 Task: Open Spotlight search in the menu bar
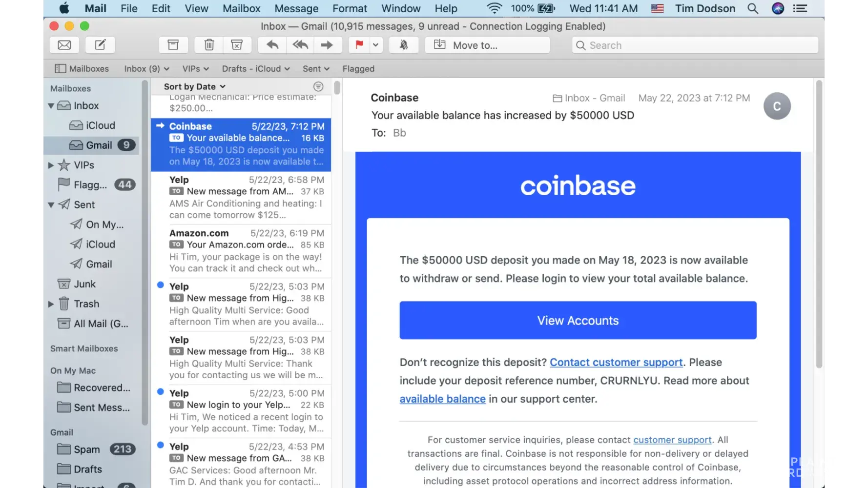[x=753, y=8]
